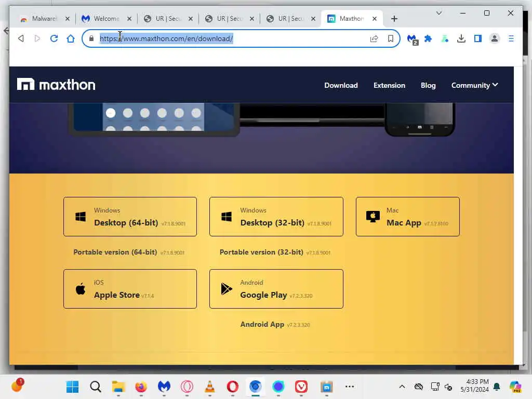Open the Extension nav link
This screenshot has height=399, width=532.
(x=389, y=86)
